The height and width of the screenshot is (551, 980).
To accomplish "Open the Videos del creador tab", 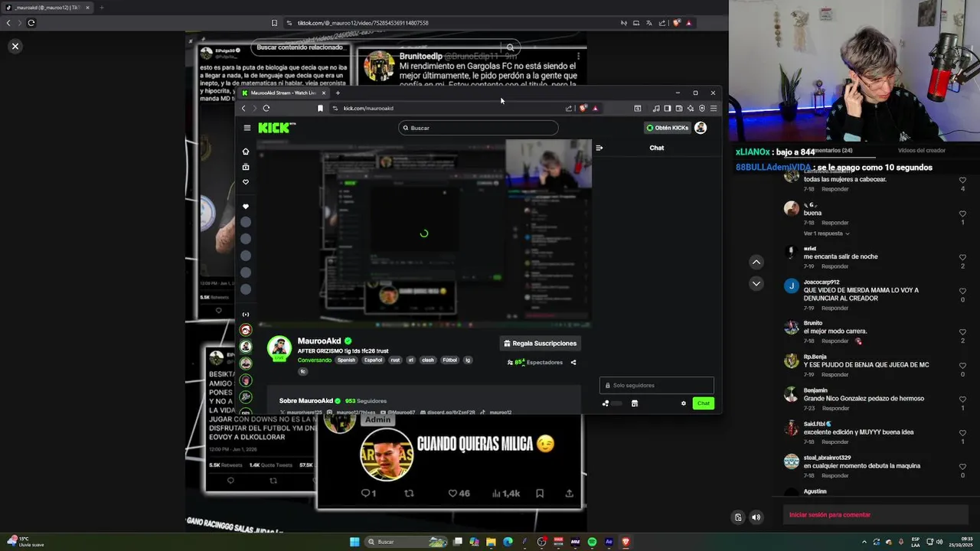I will (922, 151).
